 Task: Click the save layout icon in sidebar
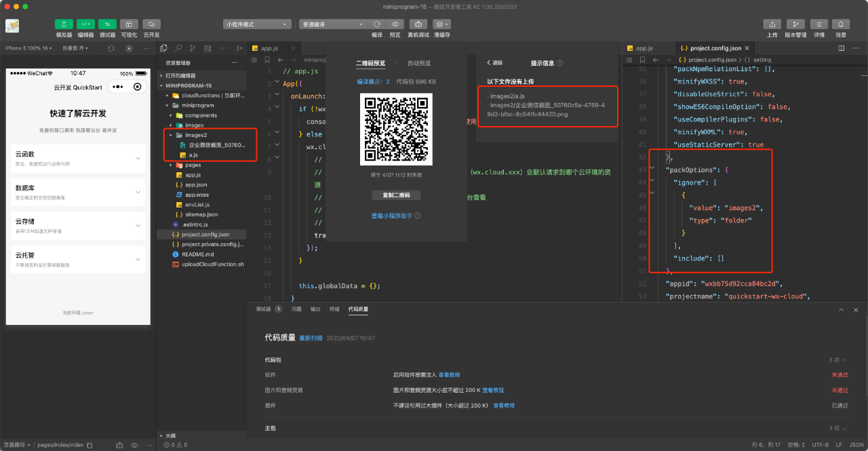[209, 48]
